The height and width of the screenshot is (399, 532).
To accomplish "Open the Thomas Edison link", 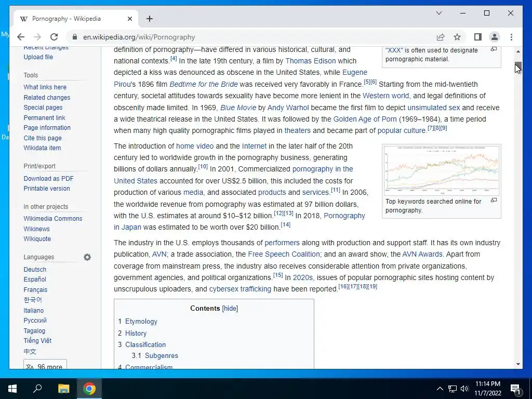I will click(x=311, y=61).
